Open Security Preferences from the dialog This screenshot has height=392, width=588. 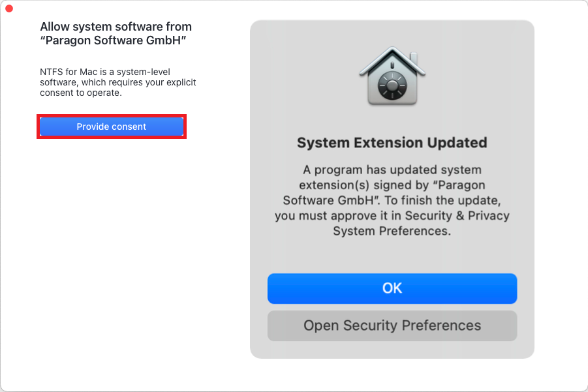point(392,325)
